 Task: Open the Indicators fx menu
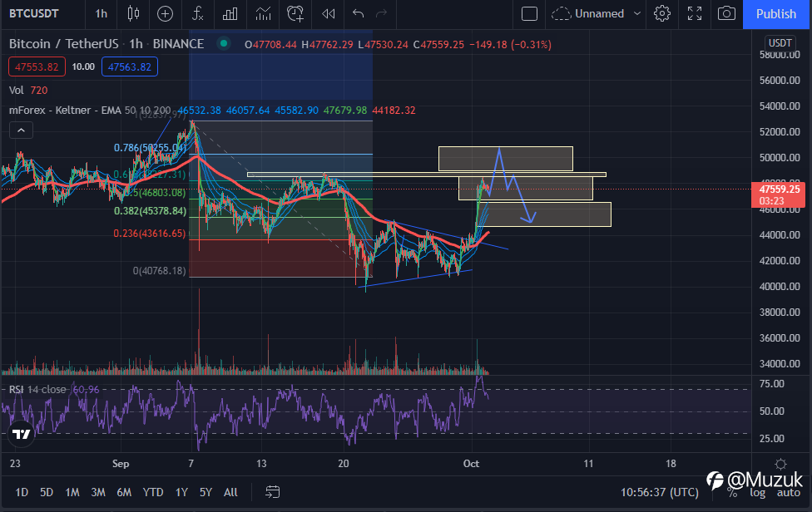tap(198, 14)
